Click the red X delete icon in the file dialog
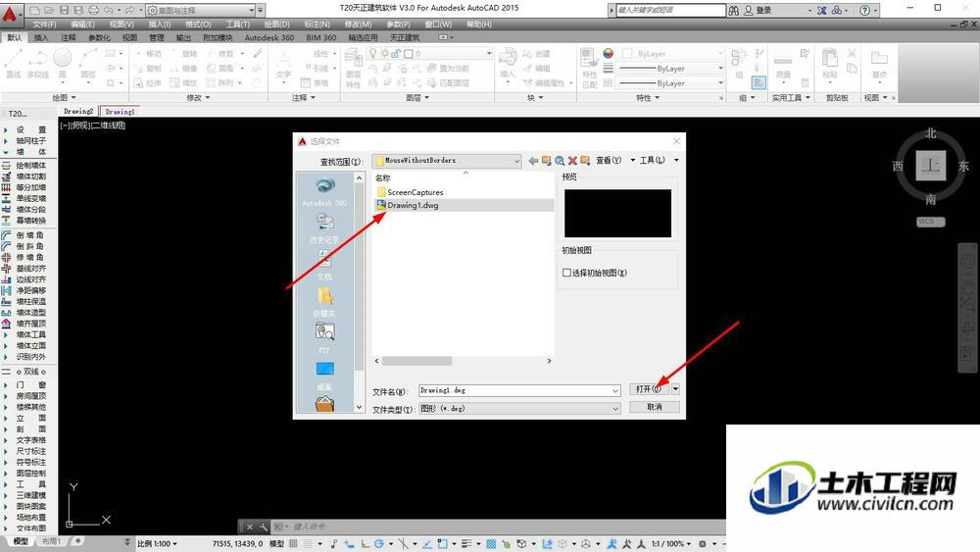Screen dimensions: 980x552 coord(572,161)
